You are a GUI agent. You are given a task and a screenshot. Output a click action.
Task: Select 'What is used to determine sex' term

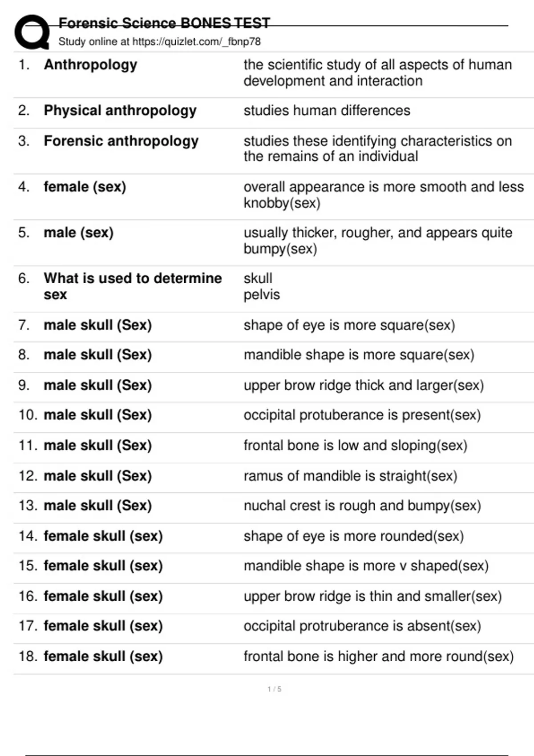point(132,286)
